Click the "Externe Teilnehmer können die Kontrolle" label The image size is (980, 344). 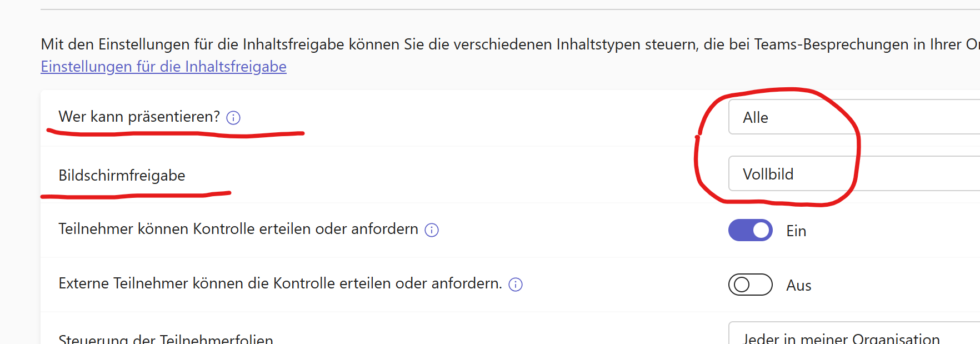[279, 283]
